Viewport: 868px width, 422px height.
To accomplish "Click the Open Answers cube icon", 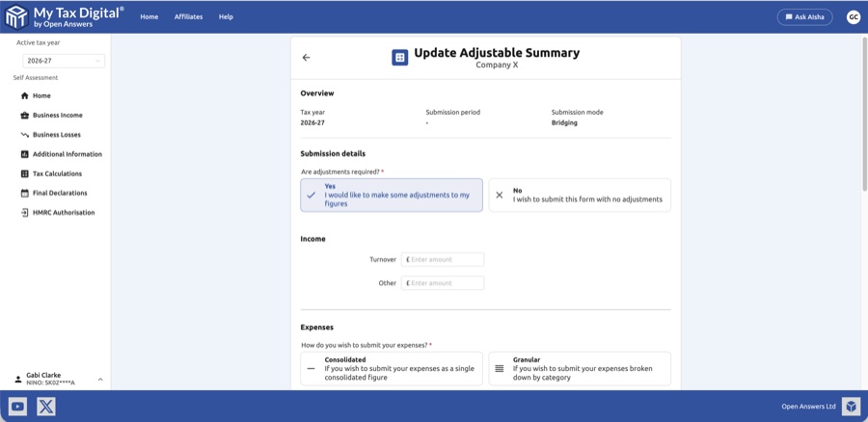I will pos(851,407).
